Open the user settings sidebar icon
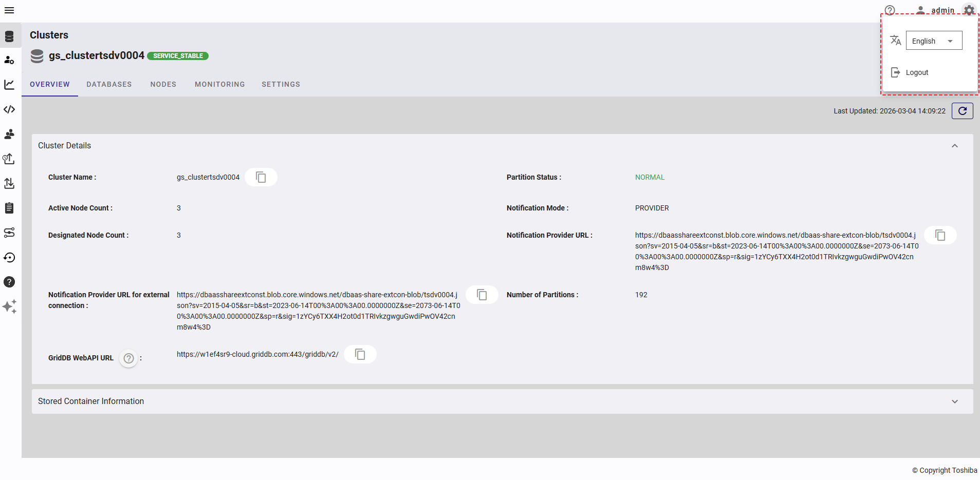The image size is (980, 480). [9, 60]
